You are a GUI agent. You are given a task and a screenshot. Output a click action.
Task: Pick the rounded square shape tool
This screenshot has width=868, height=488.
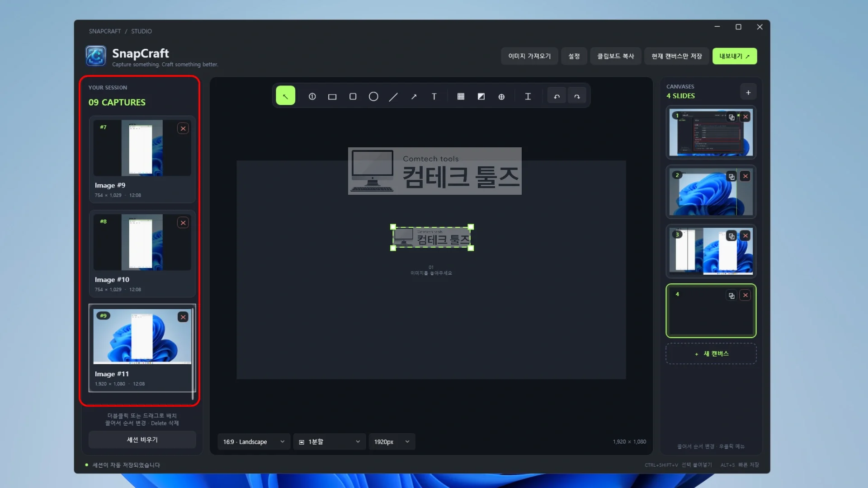[353, 96]
